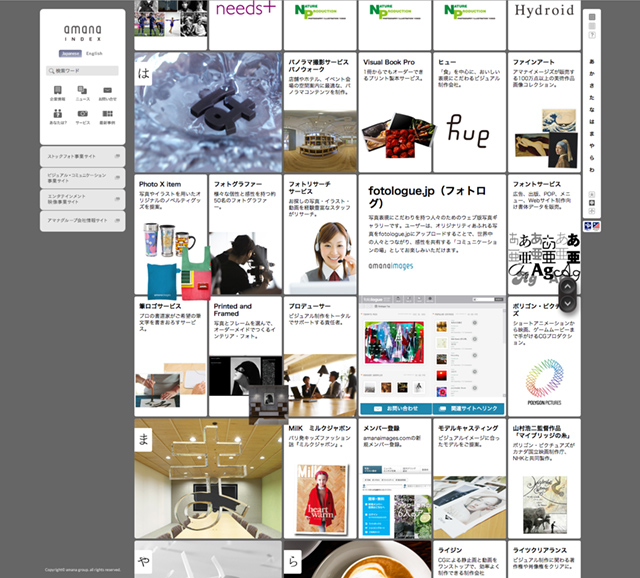640x578 pixels.
Task: Click the scroll up chevron button
Action: point(567,287)
